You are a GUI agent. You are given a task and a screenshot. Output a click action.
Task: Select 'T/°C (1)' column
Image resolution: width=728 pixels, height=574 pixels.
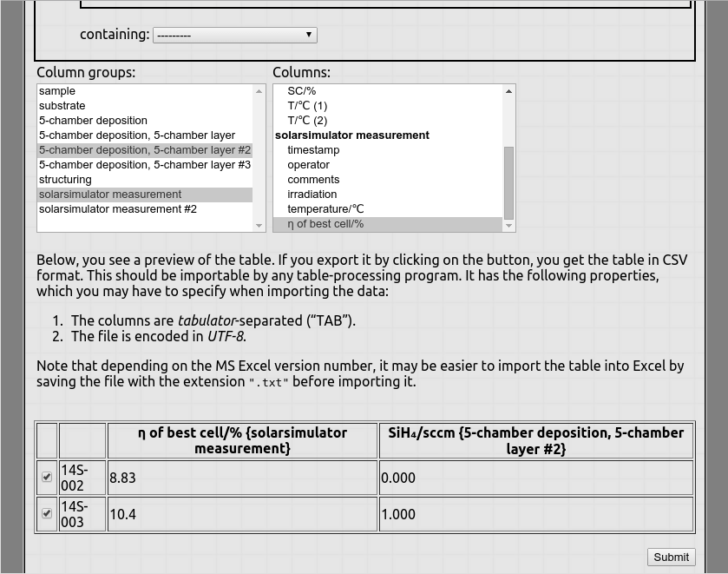(388, 106)
